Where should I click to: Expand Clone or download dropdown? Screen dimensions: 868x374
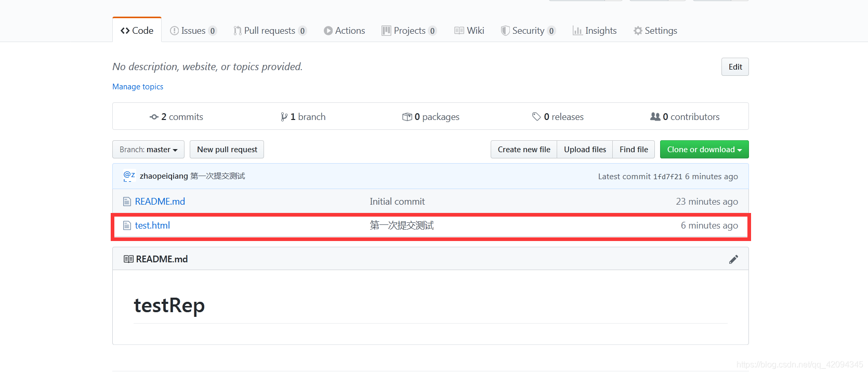(704, 150)
